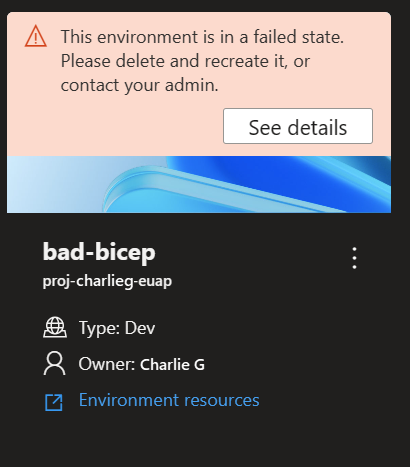Screen dimensions: 410x467
Task: Open the Environment resources link
Action: coord(169,400)
